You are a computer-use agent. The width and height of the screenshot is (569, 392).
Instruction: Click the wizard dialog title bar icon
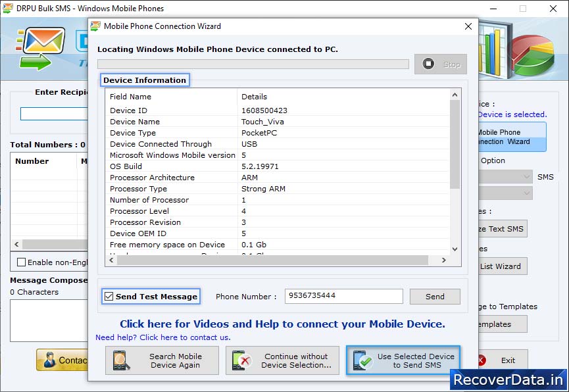tap(95, 26)
